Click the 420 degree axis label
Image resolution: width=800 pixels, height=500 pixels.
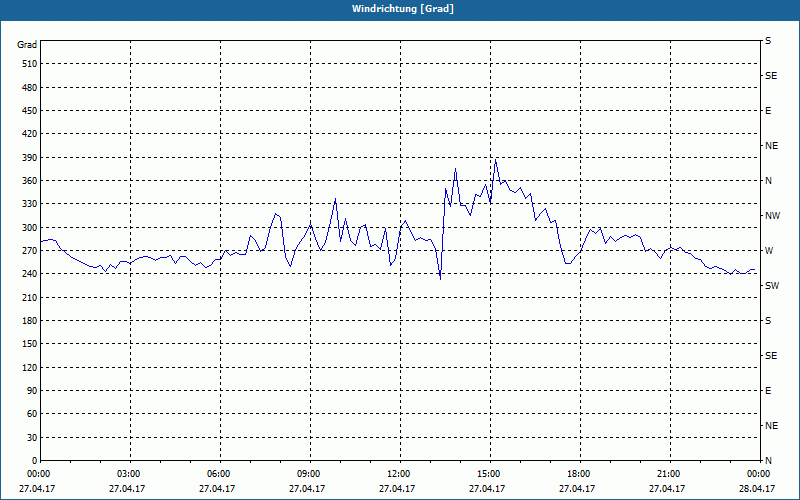(x=30, y=134)
